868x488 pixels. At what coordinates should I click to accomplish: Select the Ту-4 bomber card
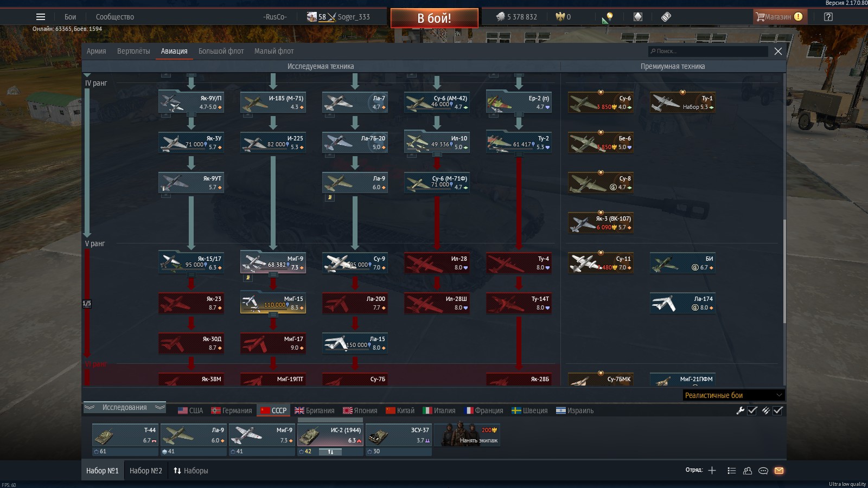[x=519, y=262]
